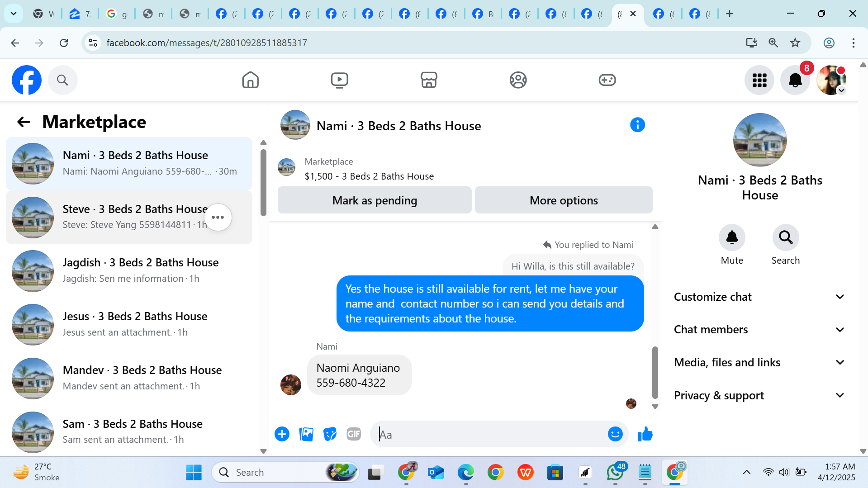Switch to the Google tab
The width and height of the screenshot is (868, 488).
[x=116, y=14]
